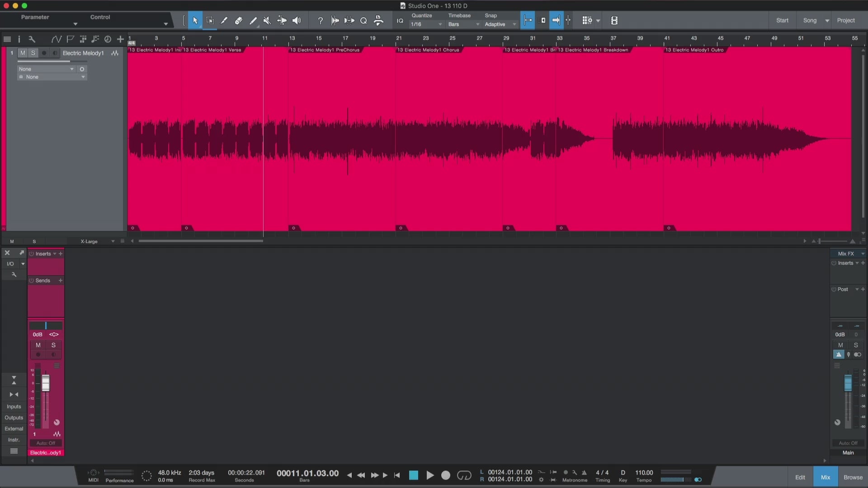Show the Outputs panel in mixer

pyautogui.click(x=14, y=418)
